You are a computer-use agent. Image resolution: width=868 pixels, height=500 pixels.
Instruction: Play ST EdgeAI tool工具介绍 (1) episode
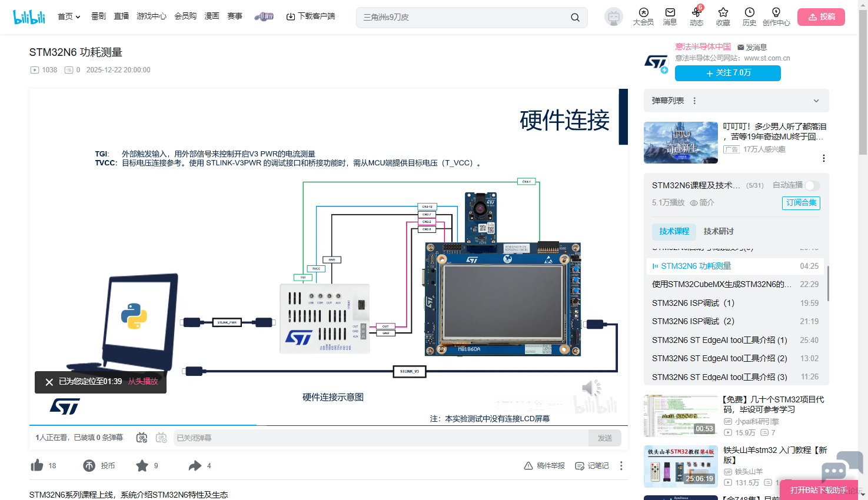click(735, 340)
